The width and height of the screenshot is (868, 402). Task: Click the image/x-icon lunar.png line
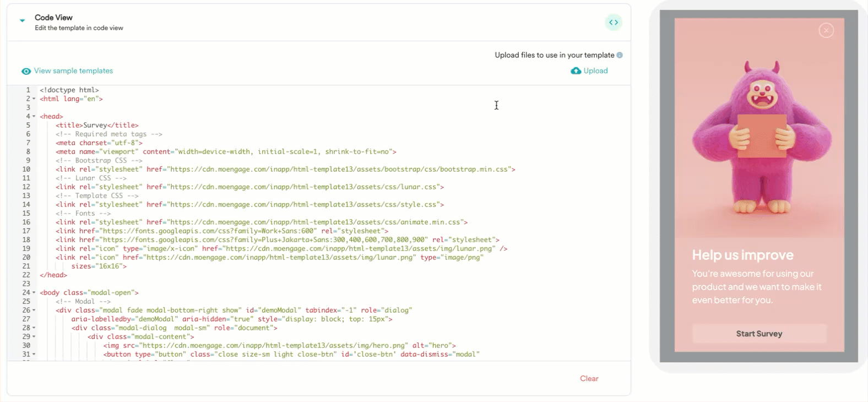click(x=281, y=248)
